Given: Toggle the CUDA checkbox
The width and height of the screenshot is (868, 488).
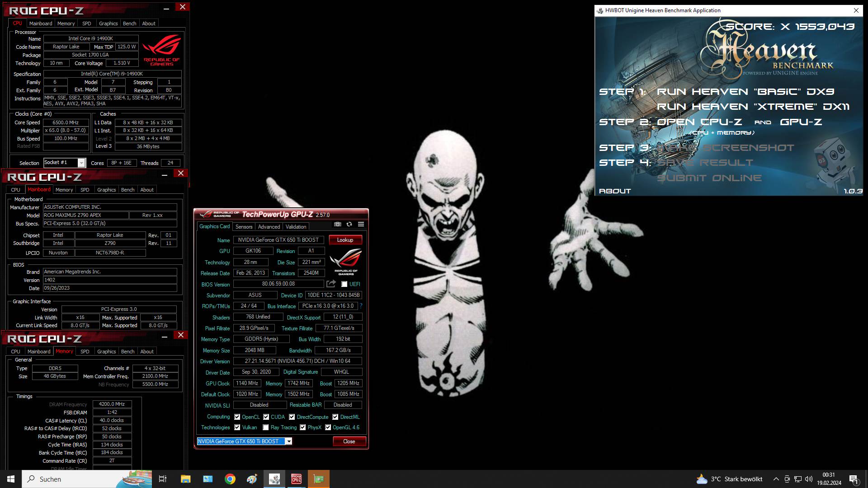Looking at the screenshot, I should pyautogui.click(x=266, y=417).
